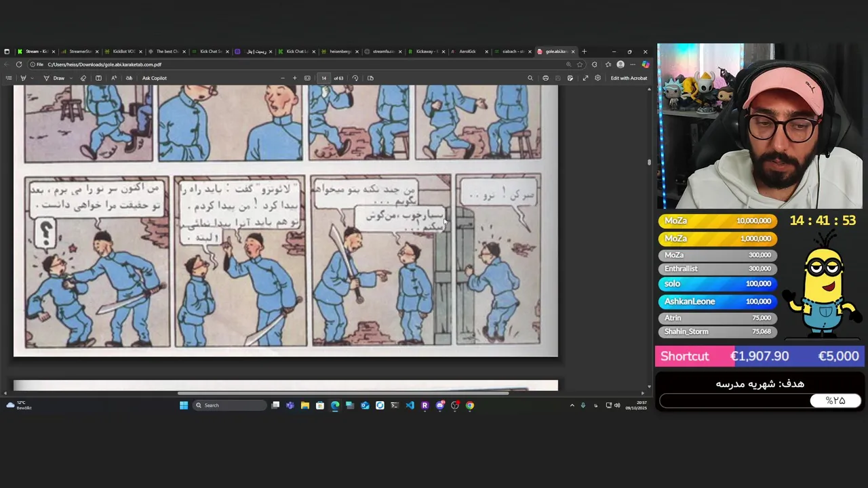Switch to the StreamerStats tab

(80, 52)
